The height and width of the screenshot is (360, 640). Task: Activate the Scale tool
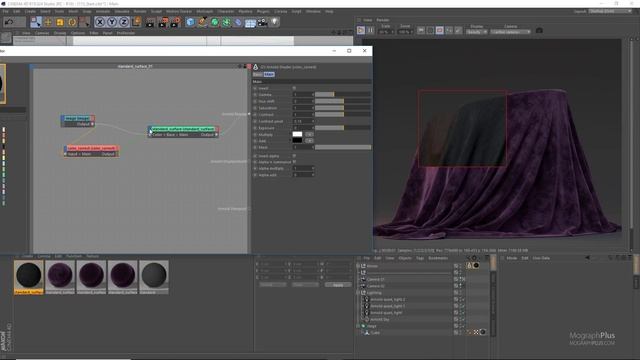pos(60,22)
